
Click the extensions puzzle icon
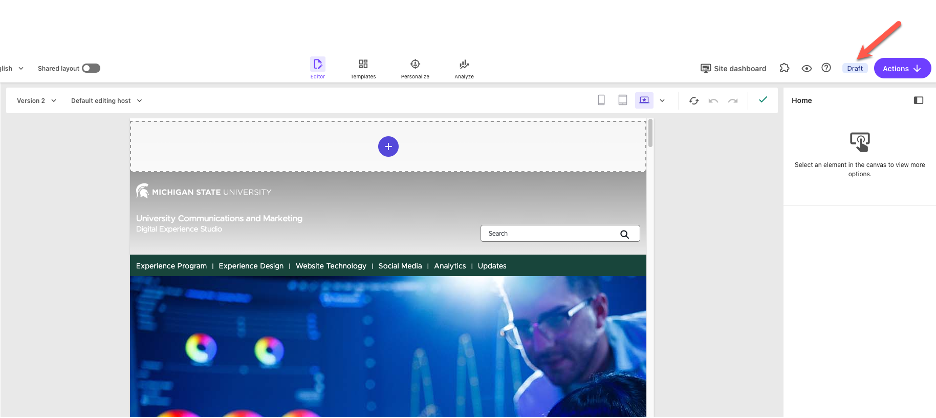tap(784, 68)
